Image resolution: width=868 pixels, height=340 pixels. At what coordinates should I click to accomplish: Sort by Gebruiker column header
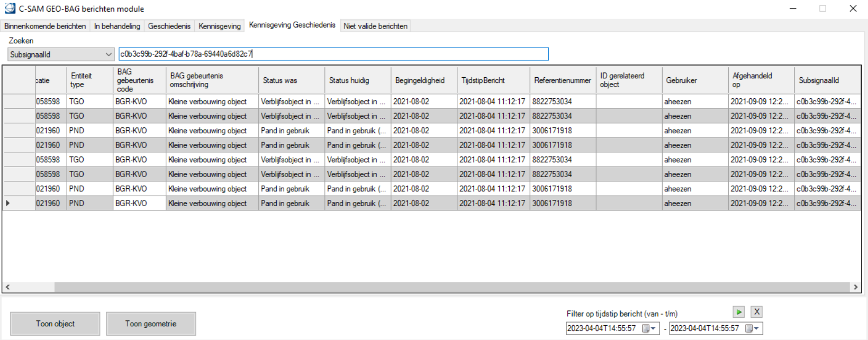point(695,80)
